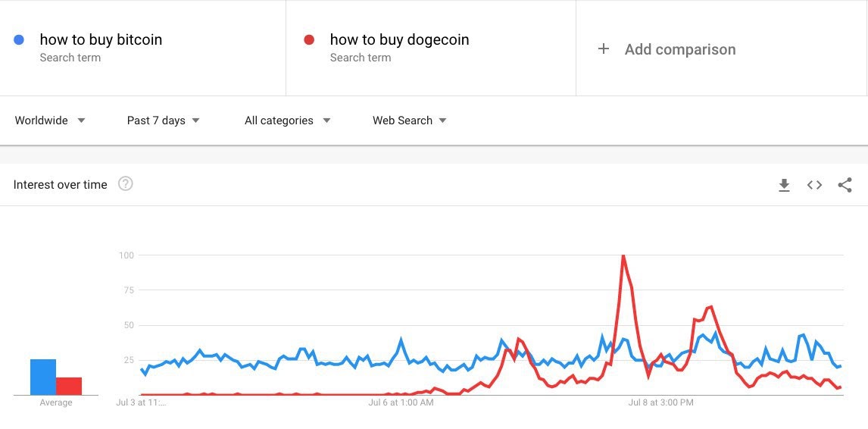Click the Jul 6 at 1:00 AM label
The height and width of the screenshot is (429, 868).
tap(401, 402)
